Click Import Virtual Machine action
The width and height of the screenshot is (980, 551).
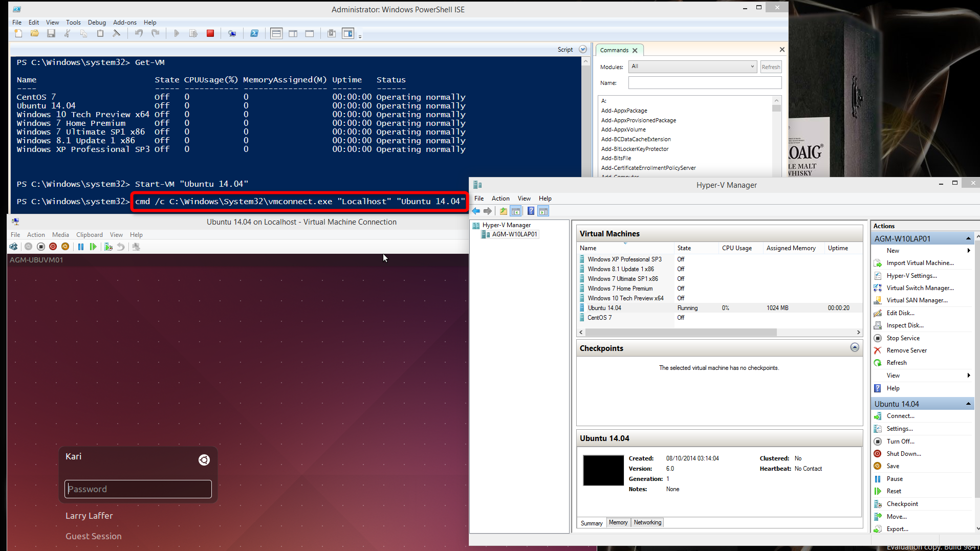(x=920, y=263)
